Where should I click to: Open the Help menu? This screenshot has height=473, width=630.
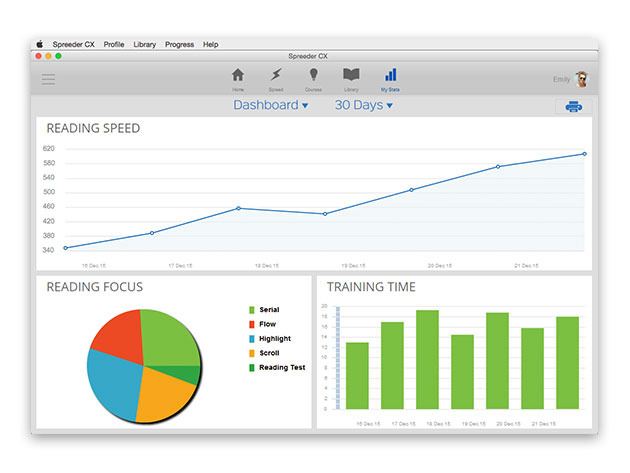(211, 45)
